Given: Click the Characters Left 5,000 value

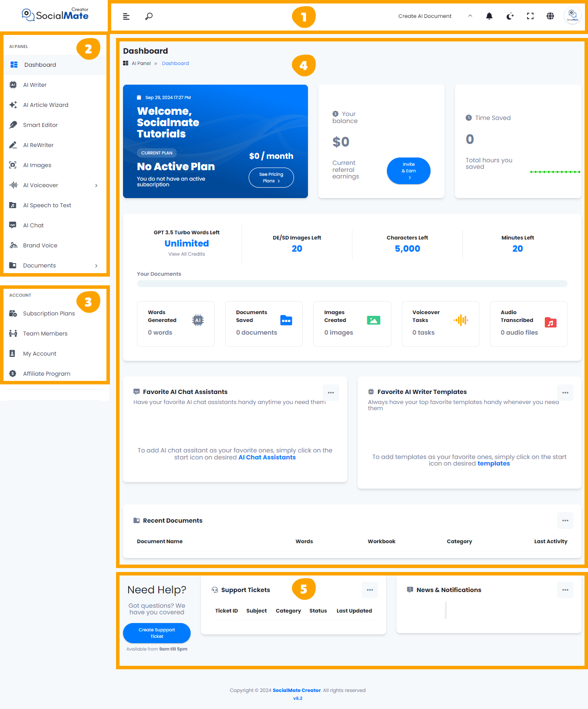Looking at the screenshot, I should coord(407,249).
